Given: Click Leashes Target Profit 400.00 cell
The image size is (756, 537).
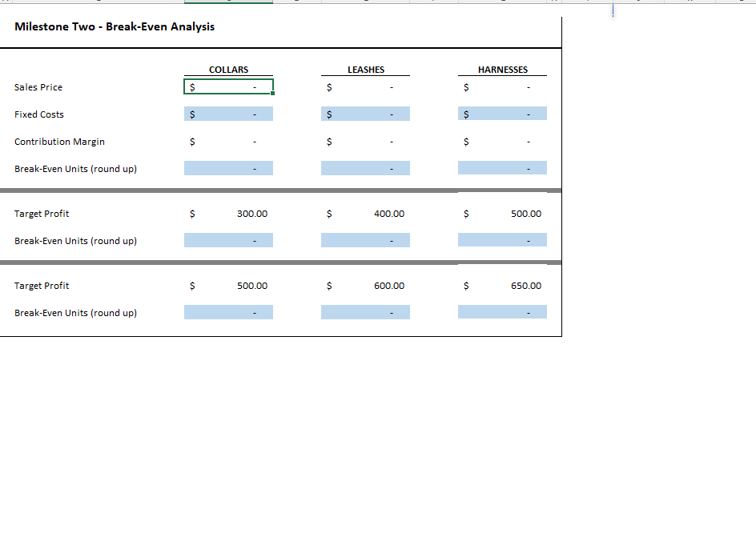Looking at the screenshot, I should coord(365,214).
